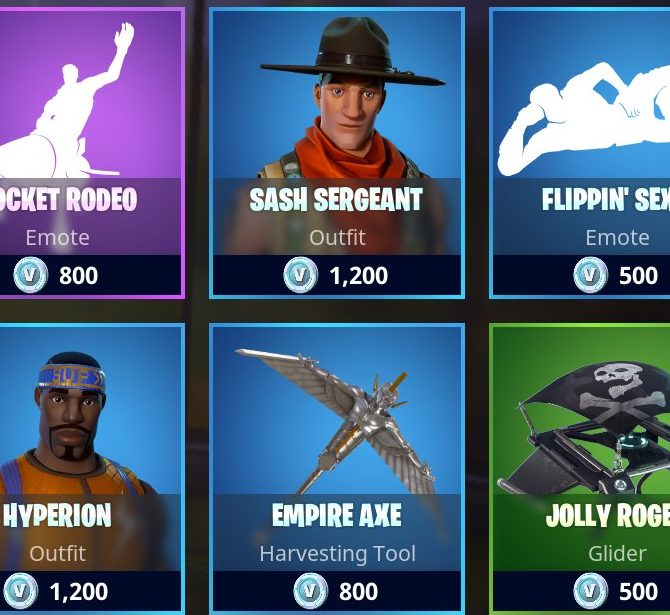Image resolution: width=670 pixels, height=615 pixels.
Task: Click the Empire Axe title text
Action: pyautogui.click(x=337, y=515)
